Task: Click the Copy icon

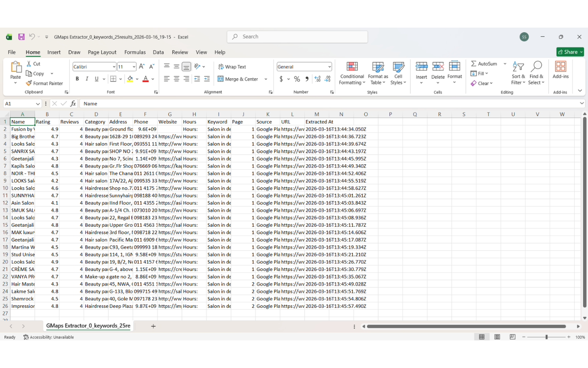Action: [x=29, y=74]
